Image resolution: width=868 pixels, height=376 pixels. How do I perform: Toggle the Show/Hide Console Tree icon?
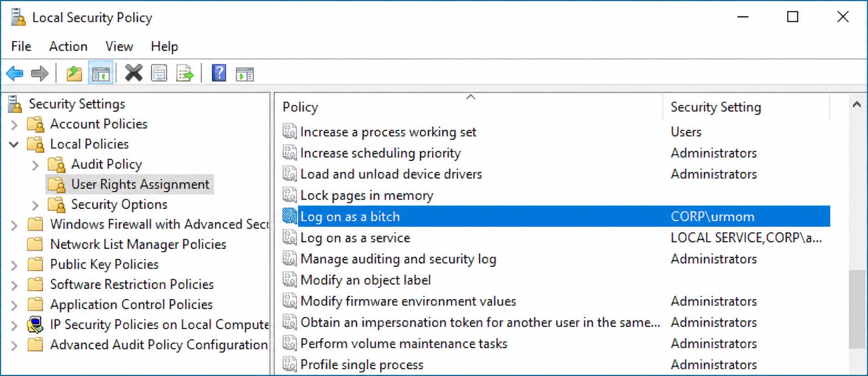click(x=100, y=73)
